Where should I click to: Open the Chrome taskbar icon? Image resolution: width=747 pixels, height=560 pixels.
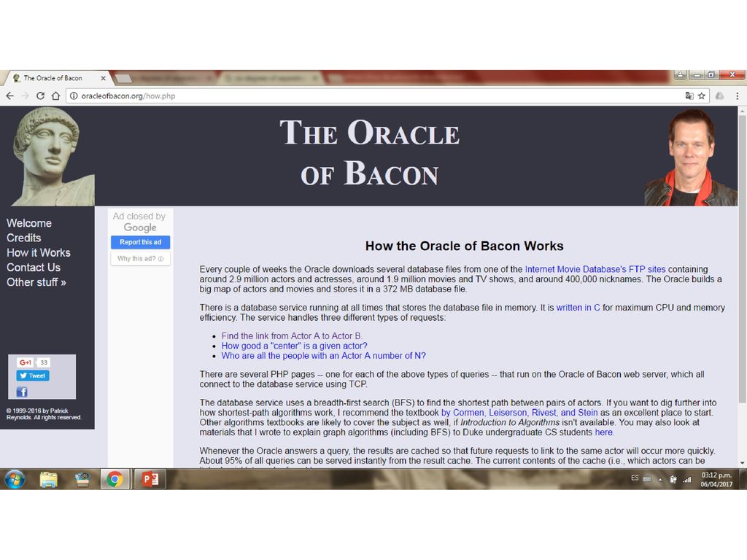(115, 479)
